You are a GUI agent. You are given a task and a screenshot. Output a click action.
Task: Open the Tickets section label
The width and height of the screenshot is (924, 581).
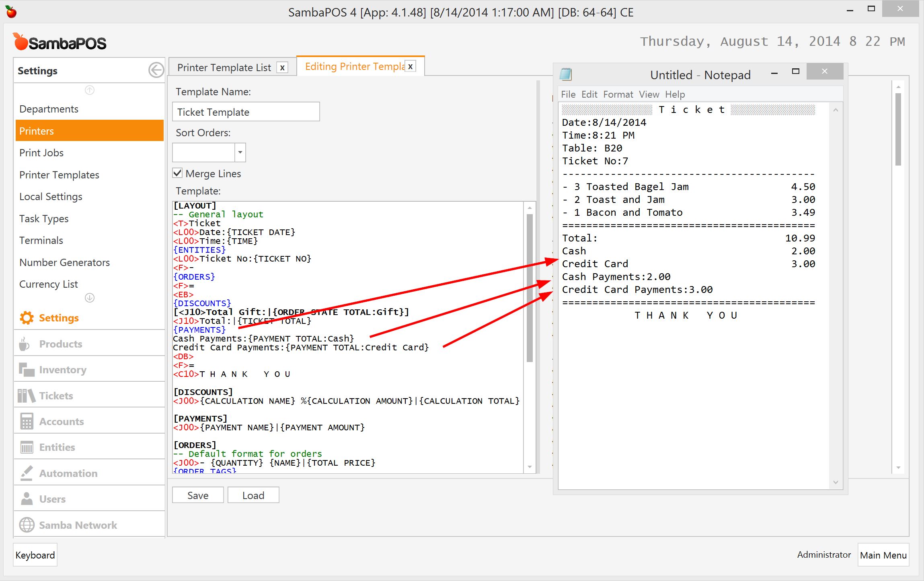pos(56,396)
